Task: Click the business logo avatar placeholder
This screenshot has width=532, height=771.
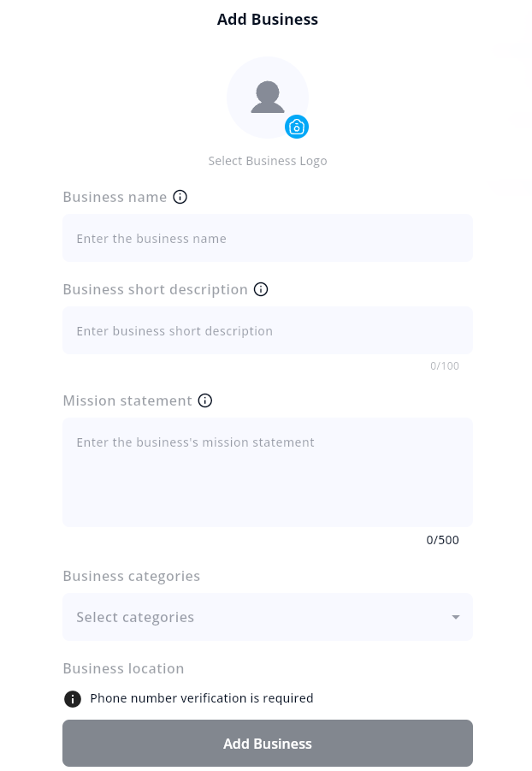Action: (267, 97)
